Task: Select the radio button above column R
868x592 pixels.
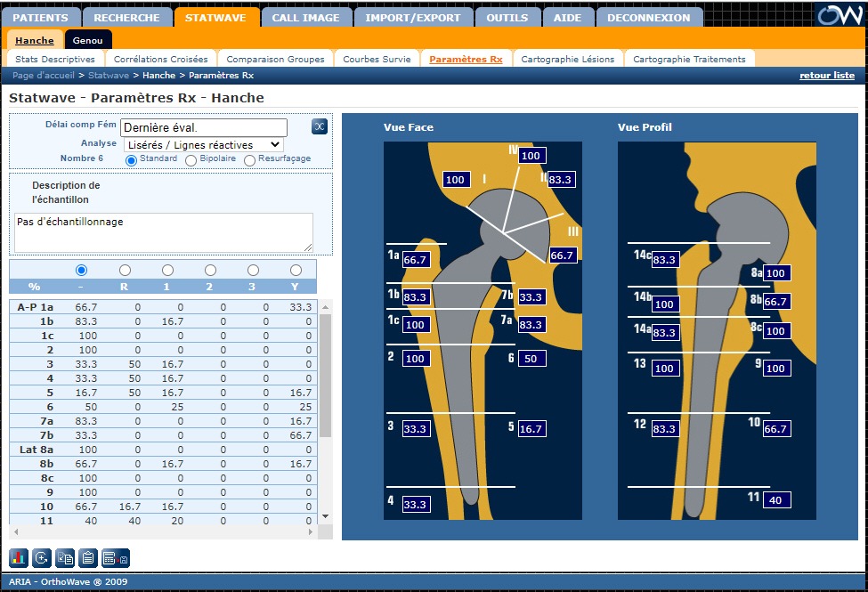Action: click(x=126, y=271)
